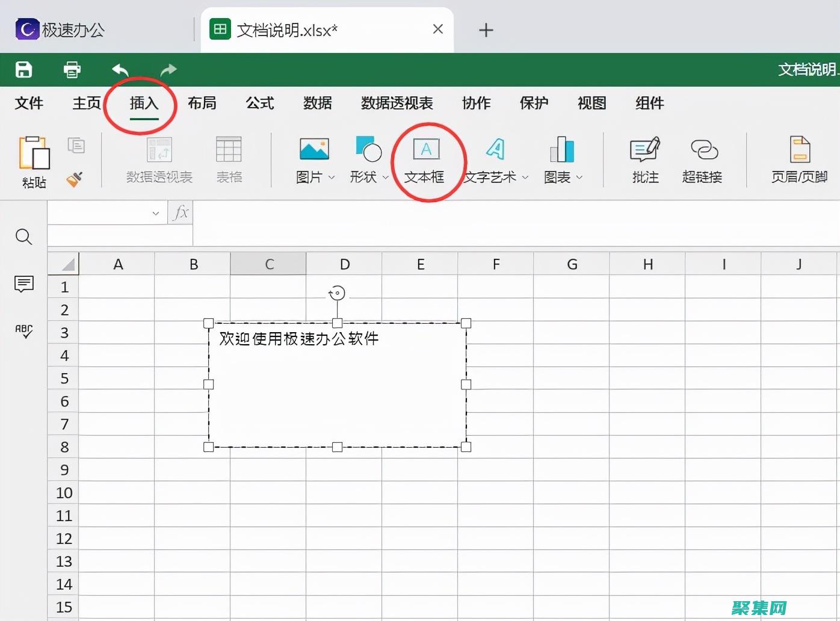
Task: Undo the last action
Action: click(120, 70)
